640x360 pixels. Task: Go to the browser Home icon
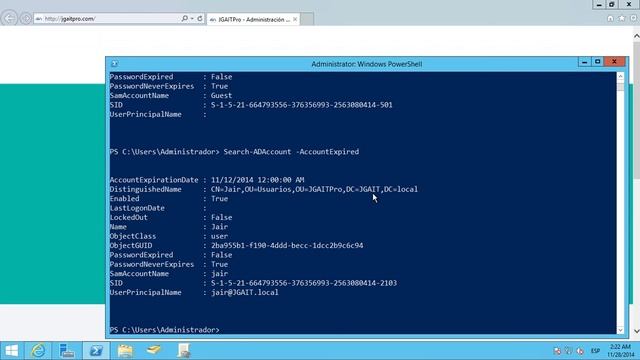[x=610, y=18]
